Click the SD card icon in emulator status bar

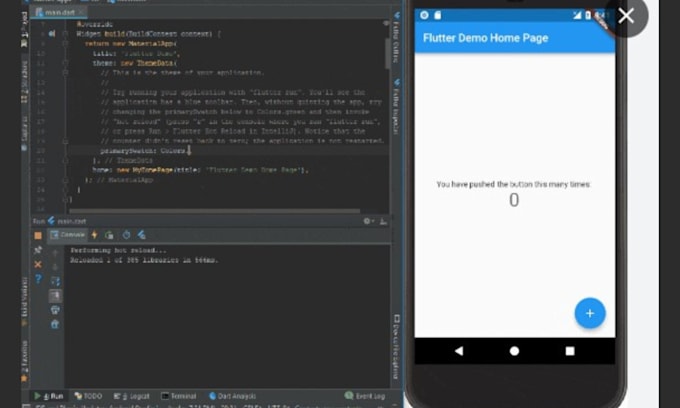[x=438, y=15]
